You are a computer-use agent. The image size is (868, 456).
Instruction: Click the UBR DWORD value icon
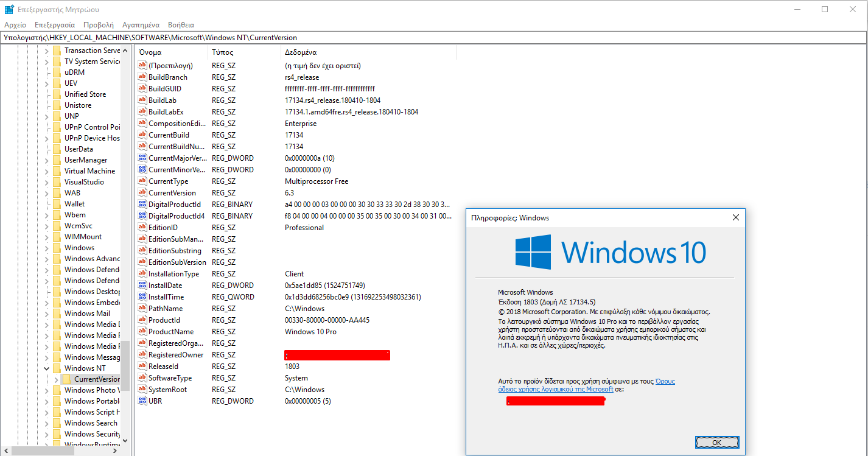[x=142, y=401]
